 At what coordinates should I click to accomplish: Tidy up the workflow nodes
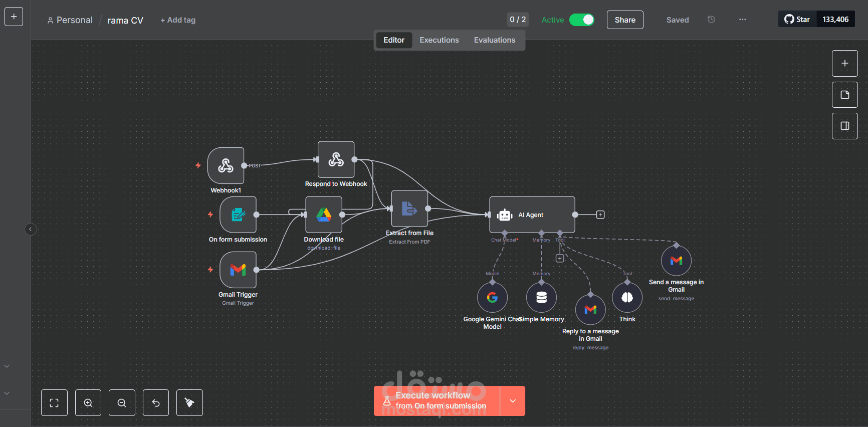(x=189, y=402)
